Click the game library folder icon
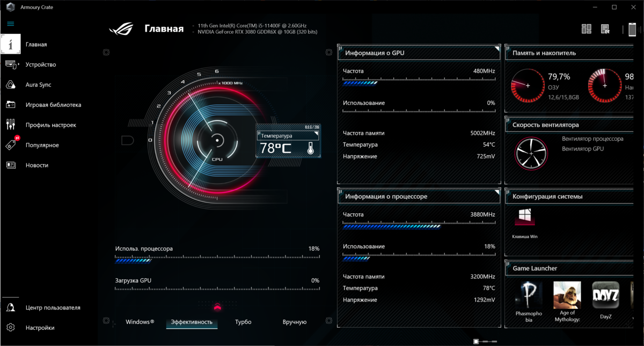 click(x=11, y=105)
